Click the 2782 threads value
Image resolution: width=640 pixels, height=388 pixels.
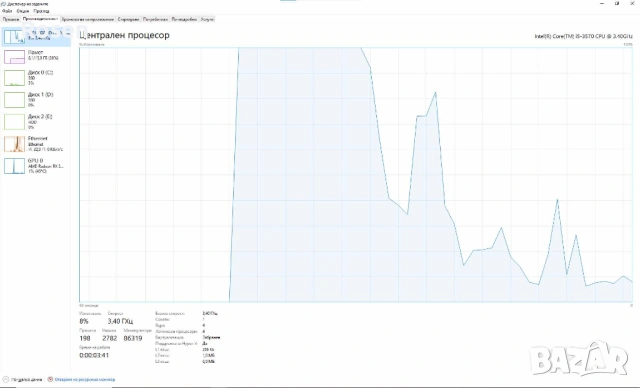pyautogui.click(x=109, y=338)
